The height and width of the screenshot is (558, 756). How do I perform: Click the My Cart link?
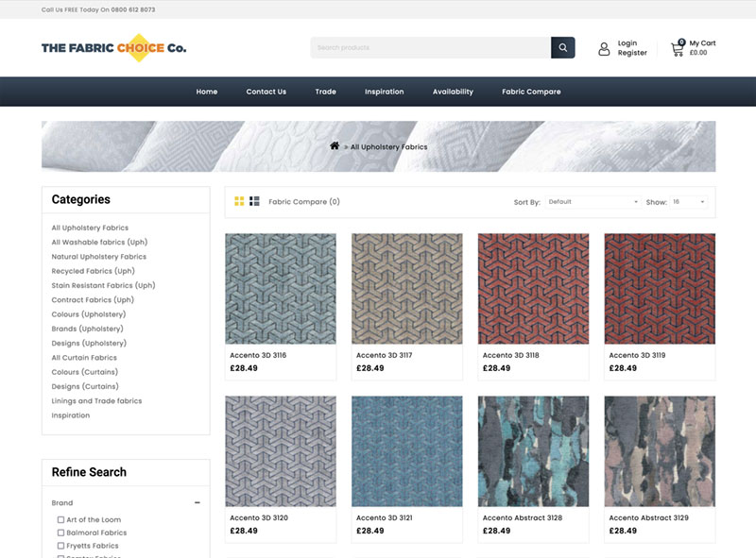702,42
